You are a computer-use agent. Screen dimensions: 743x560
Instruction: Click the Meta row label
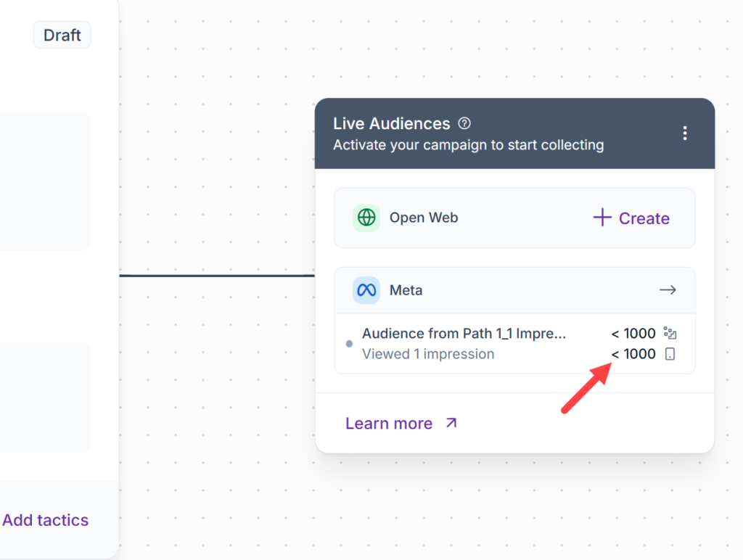pos(406,290)
